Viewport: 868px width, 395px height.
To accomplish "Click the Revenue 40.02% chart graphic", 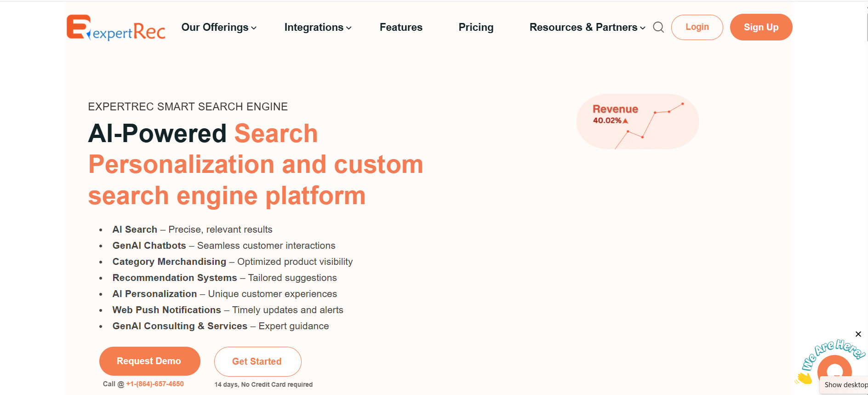I will [637, 121].
